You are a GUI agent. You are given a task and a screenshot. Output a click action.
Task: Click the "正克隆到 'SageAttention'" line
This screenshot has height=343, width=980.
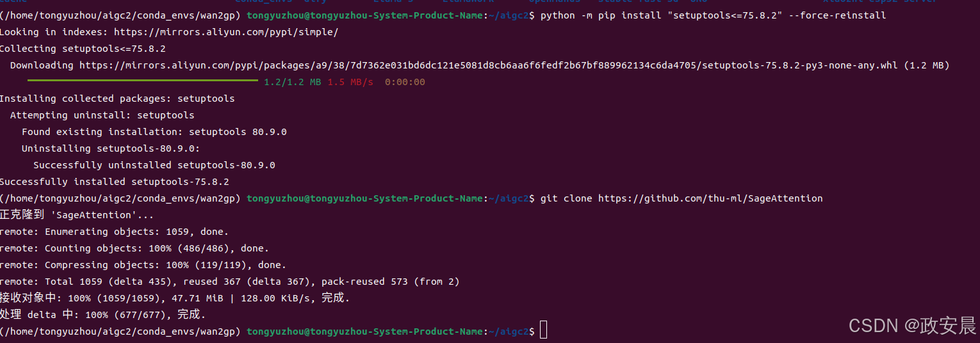pyautogui.click(x=77, y=215)
